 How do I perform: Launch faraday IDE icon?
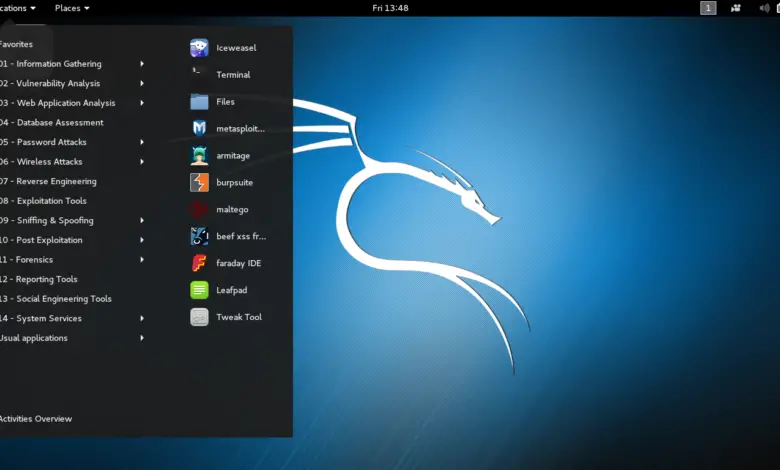pos(199,263)
